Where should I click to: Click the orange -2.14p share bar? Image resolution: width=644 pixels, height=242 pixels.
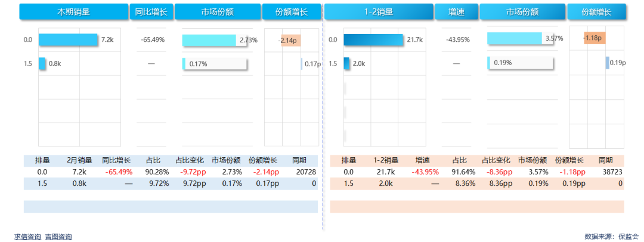291,40
